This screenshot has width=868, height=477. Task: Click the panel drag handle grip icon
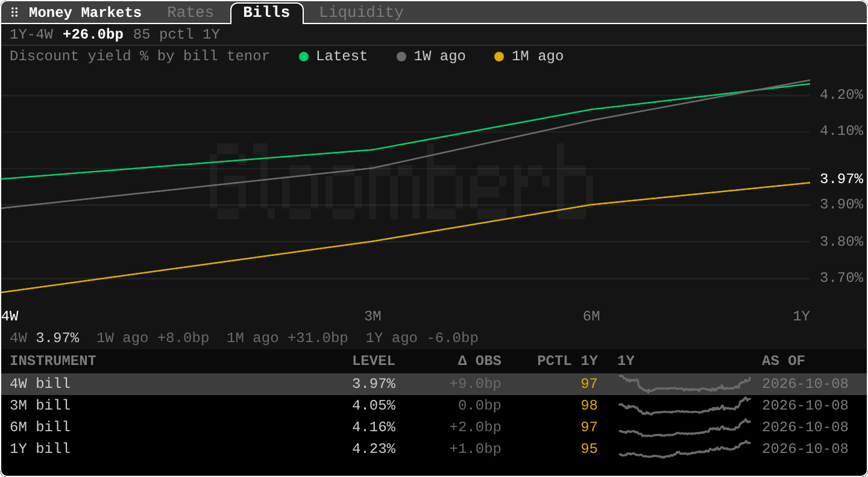[x=14, y=13]
